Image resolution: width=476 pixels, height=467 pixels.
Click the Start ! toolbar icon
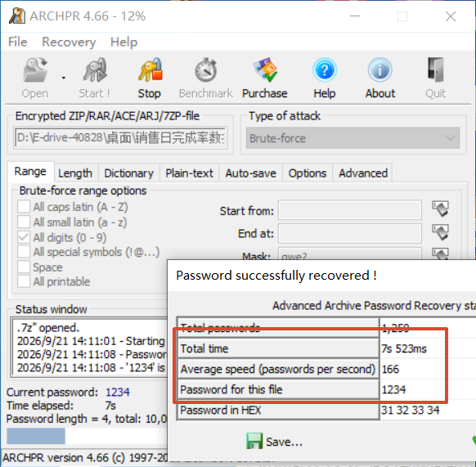click(x=95, y=70)
